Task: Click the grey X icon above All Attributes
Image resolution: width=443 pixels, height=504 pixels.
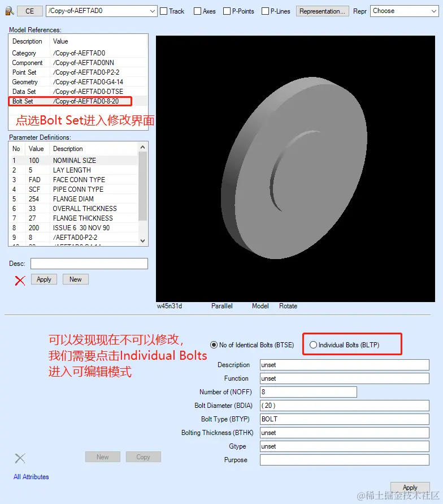Action: pyautogui.click(x=20, y=458)
